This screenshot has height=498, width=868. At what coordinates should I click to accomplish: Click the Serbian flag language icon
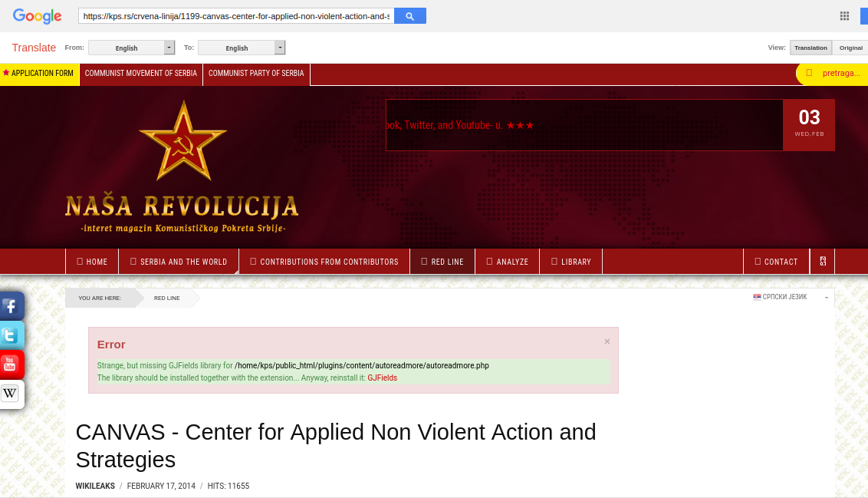click(x=757, y=297)
